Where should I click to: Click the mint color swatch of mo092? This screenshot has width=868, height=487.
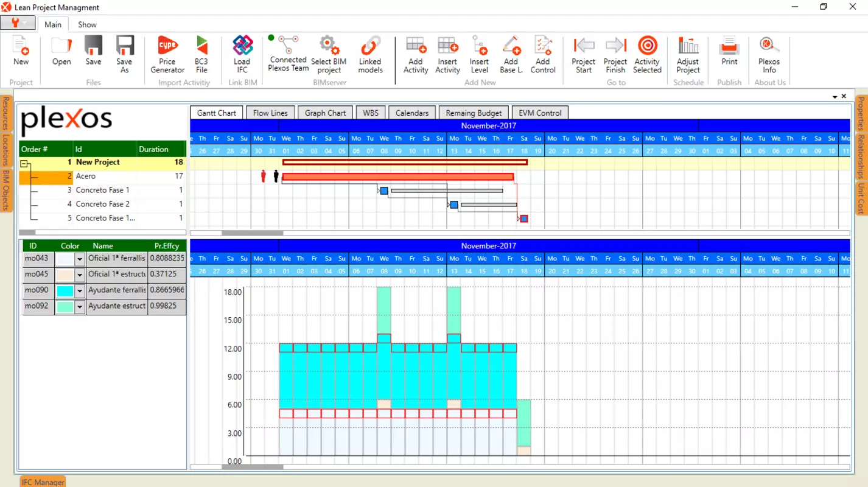65,306
